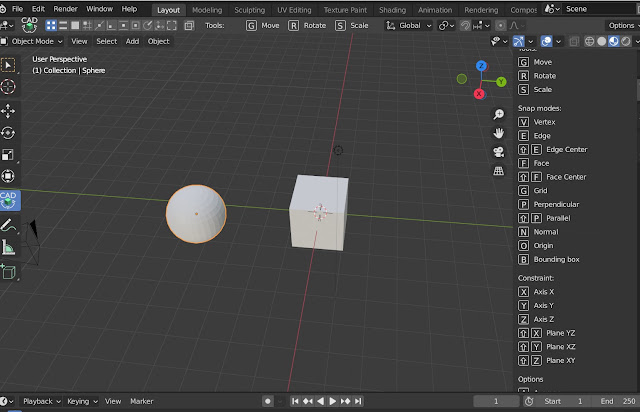The width and height of the screenshot is (640, 412).
Task: Select the Move tool in left toolbar
Action: point(8,111)
